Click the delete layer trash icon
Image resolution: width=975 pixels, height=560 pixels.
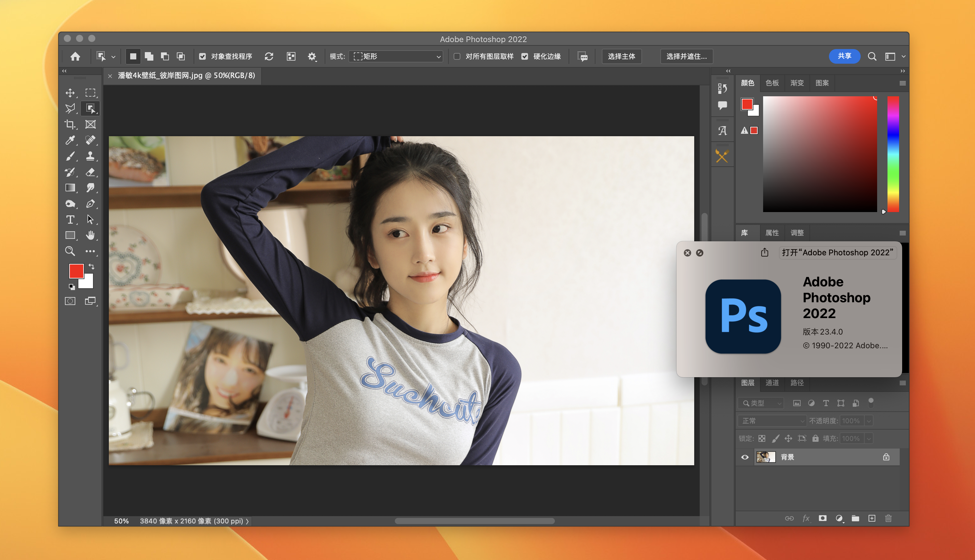888,518
